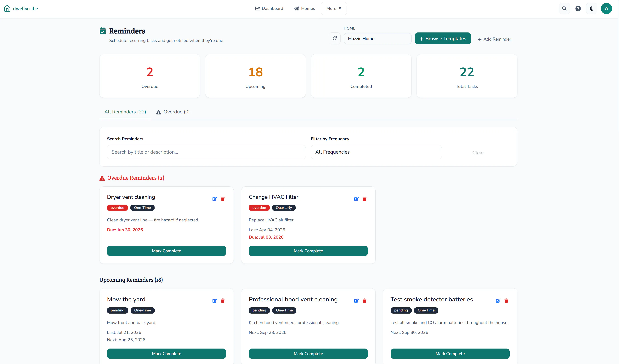
Task: Open the help question mark icon
Action: tap(578, 9)
